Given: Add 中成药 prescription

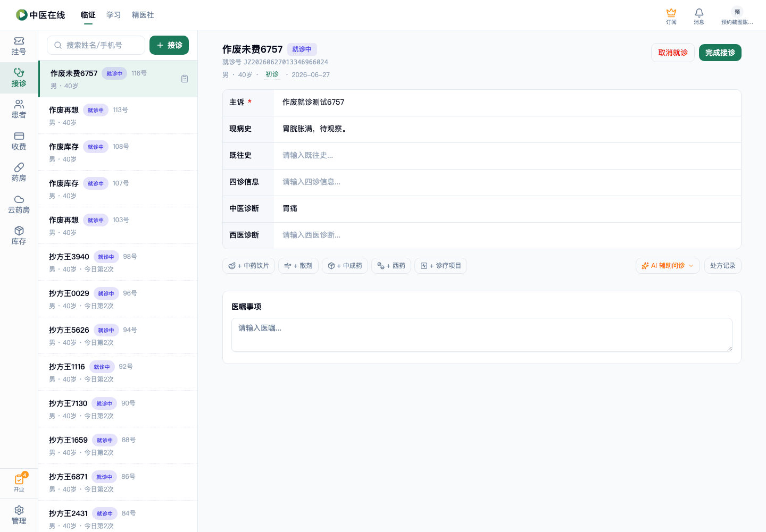Looking at the screenshot, I should (x=345, y=266).
